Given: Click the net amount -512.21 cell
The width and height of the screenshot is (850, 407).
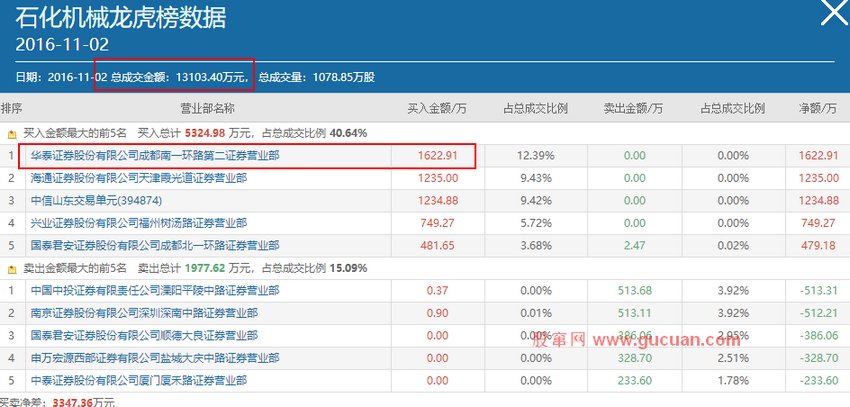Looking at the screenshot, I should coord(818,313).
